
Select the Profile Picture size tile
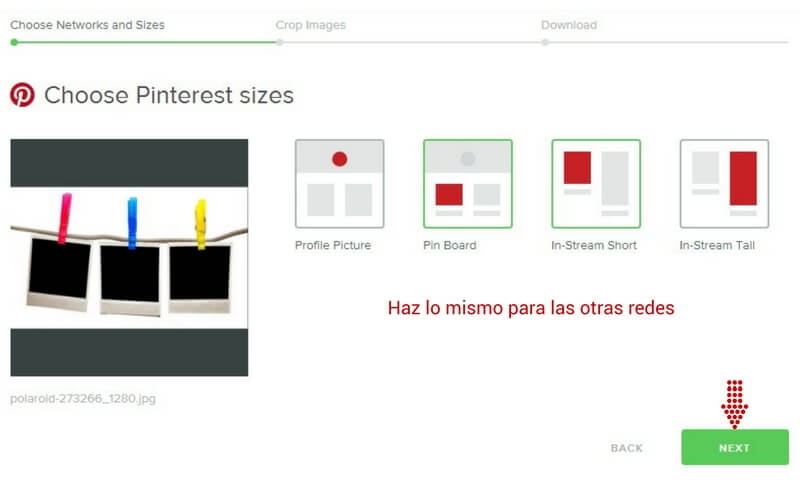(x=339, y=183)
